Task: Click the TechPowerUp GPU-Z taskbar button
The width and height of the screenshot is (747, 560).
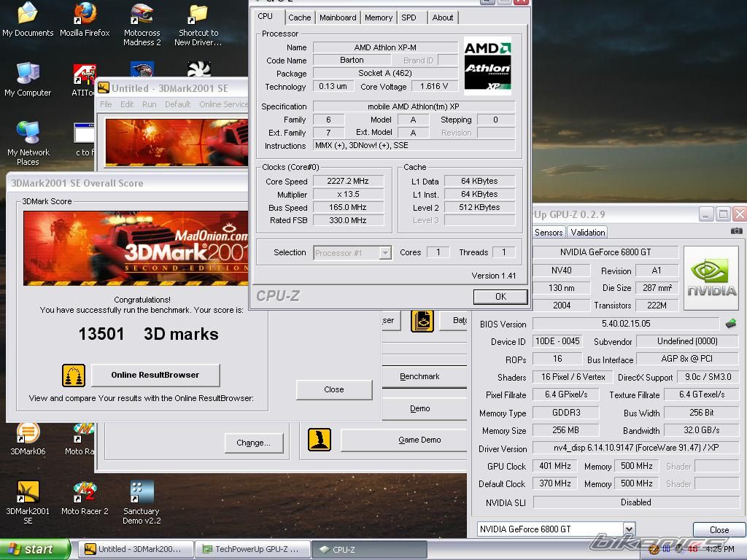Action: [254, 549]
